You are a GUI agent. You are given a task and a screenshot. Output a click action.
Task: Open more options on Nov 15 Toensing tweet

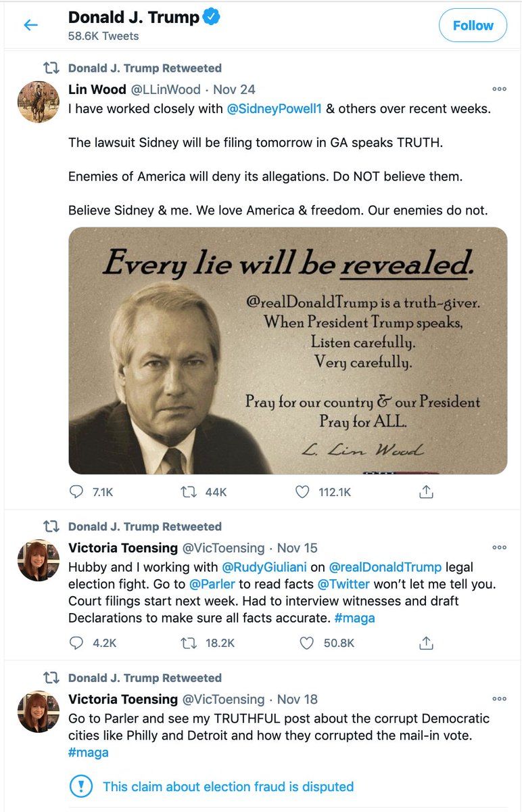click(499, 547)
